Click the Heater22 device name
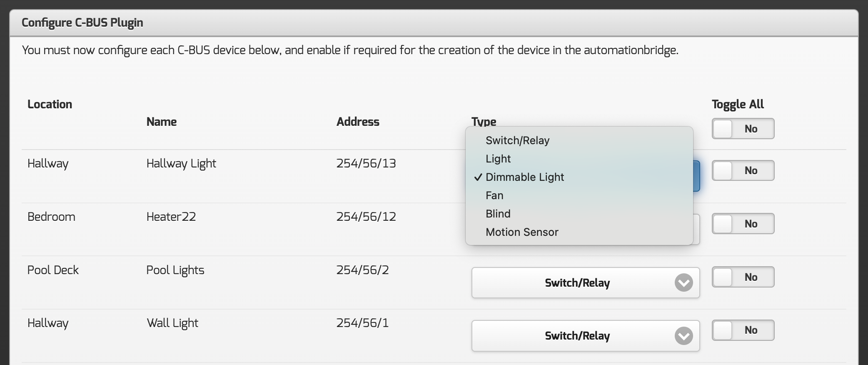Screen dimensions: 868x365 [171, 217]
